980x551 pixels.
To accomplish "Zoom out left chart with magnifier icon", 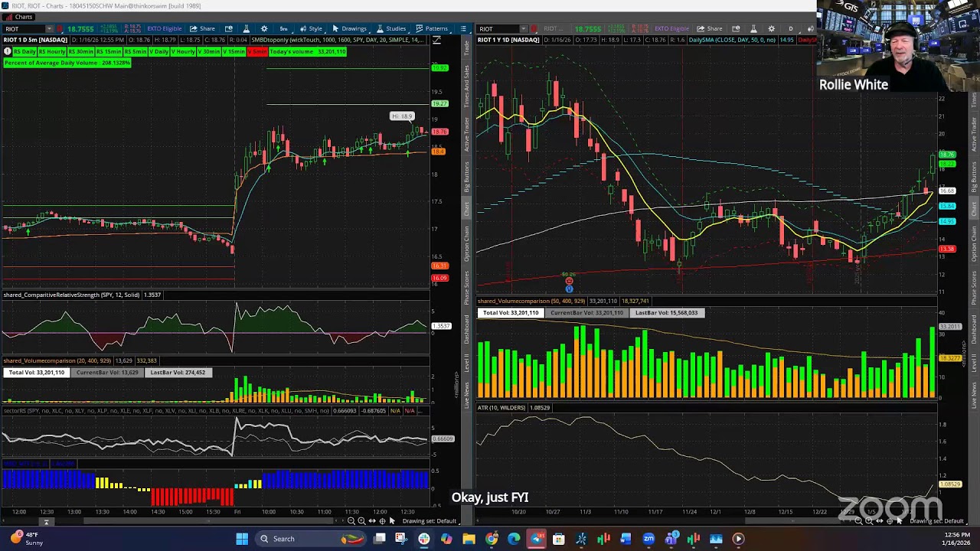I will point(351,521).
